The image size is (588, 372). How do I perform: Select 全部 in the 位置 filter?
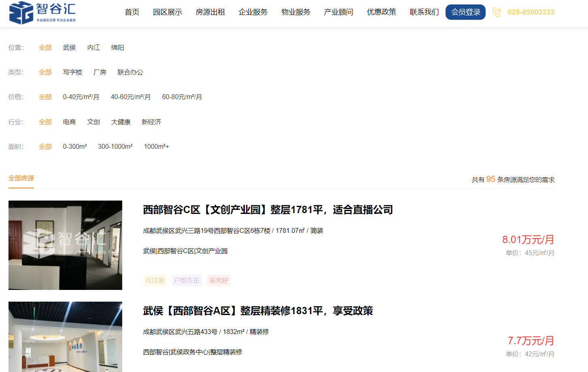coord(45,47)
